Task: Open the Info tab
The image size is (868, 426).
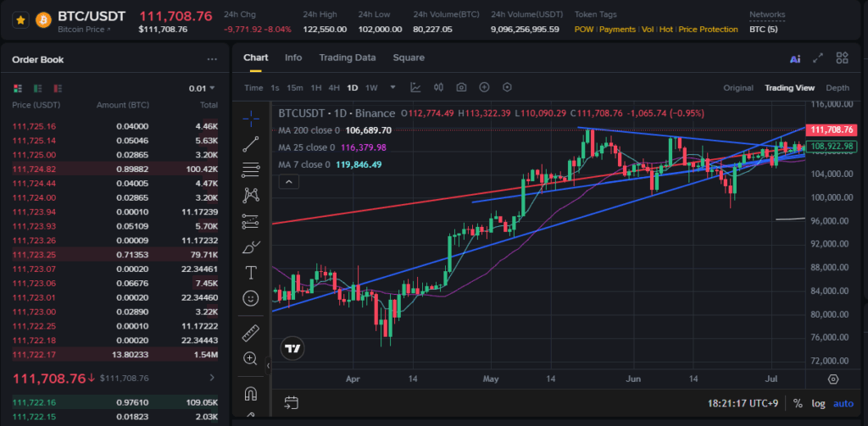Action: click(293, 58)
